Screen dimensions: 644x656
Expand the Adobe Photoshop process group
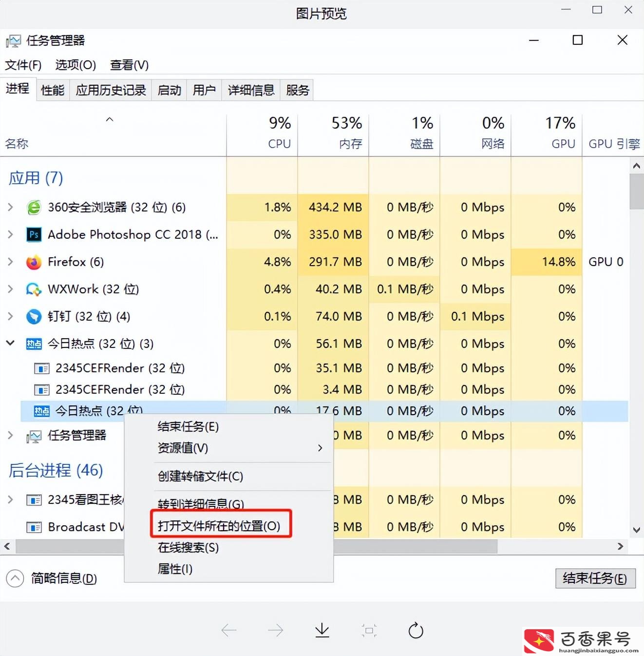click(10, 234)
